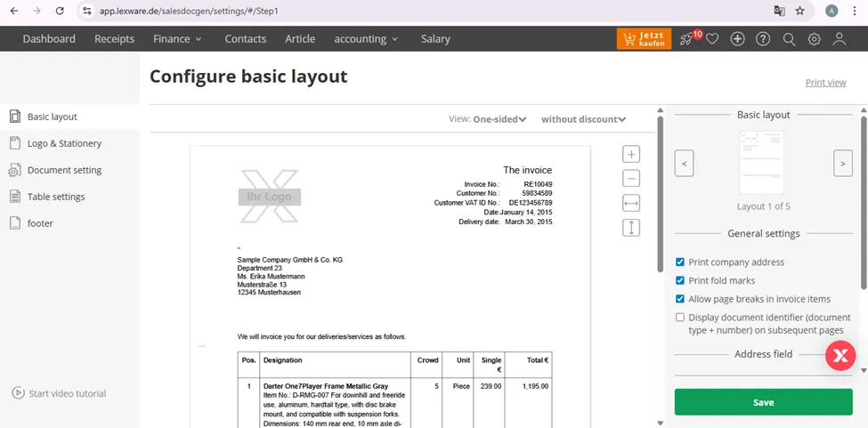Open settings gear icon in top bar
868x428 pixels.
814,39
